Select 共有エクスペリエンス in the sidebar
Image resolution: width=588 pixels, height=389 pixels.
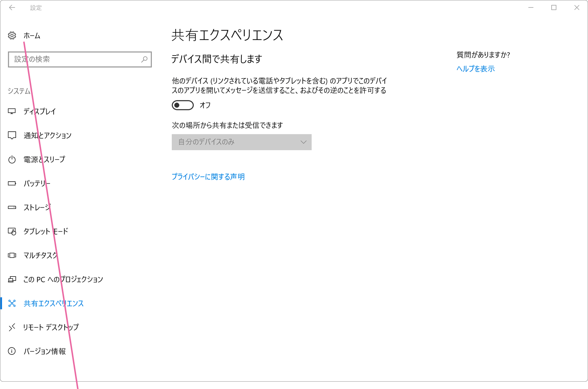[54, 303]
